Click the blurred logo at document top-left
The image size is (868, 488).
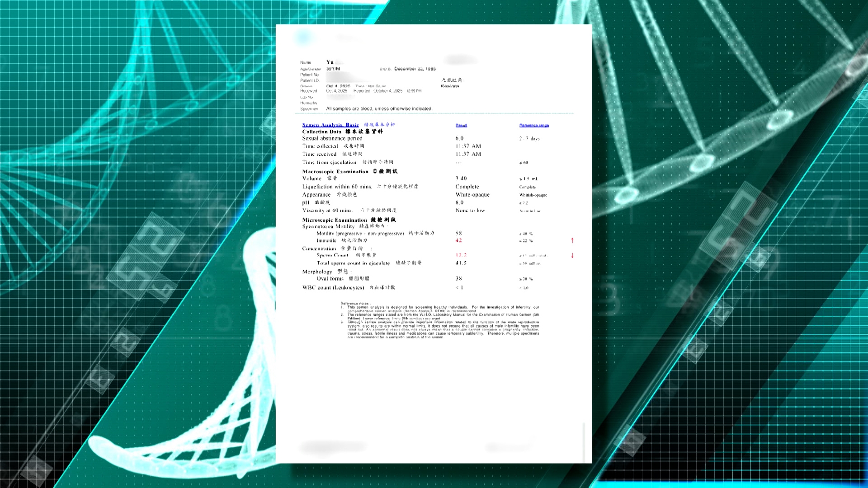point(304,37)
